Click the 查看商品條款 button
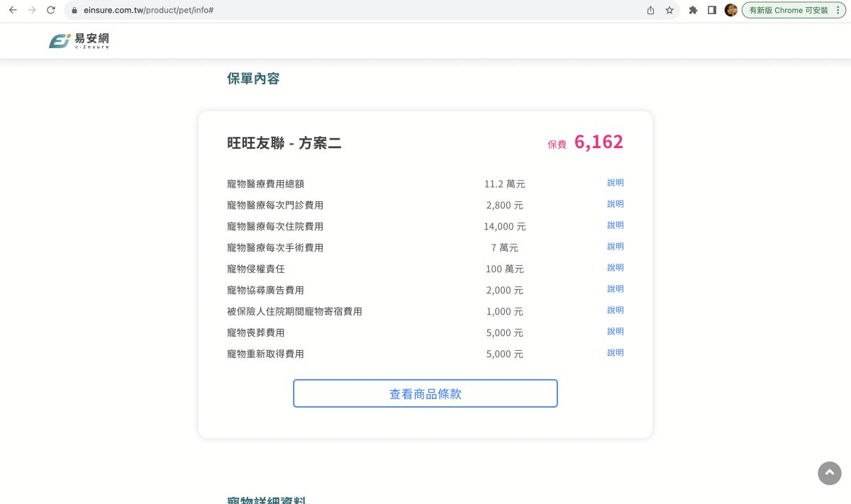Viewport: 851px width, 504px height. pyautogui.click(x=425, y=393)
